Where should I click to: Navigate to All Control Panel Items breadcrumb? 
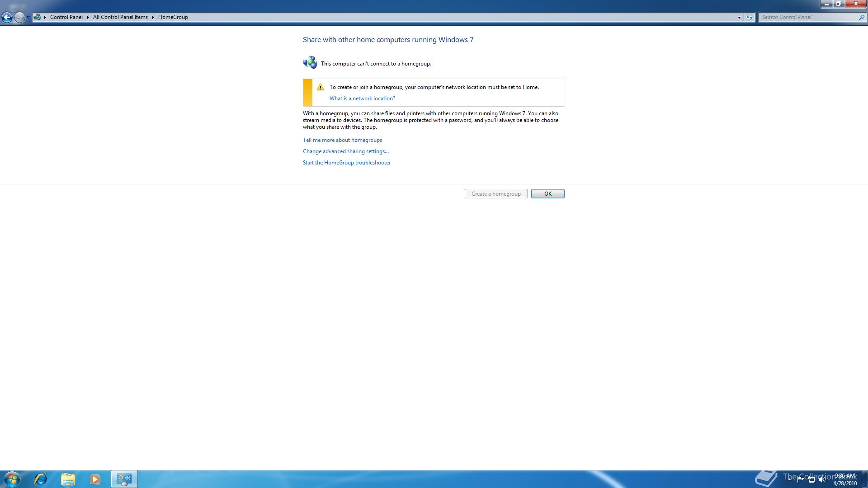(120, 17)
